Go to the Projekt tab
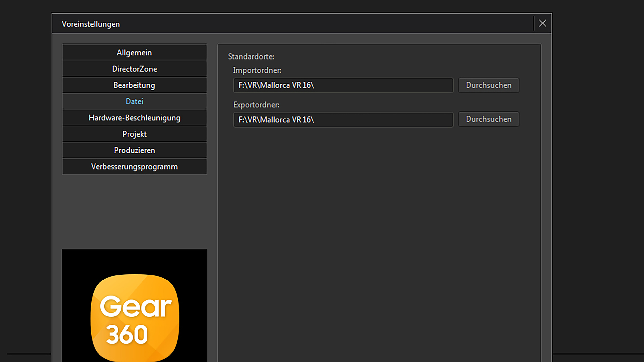The image size is (644, 362). (x=134, y=134)
